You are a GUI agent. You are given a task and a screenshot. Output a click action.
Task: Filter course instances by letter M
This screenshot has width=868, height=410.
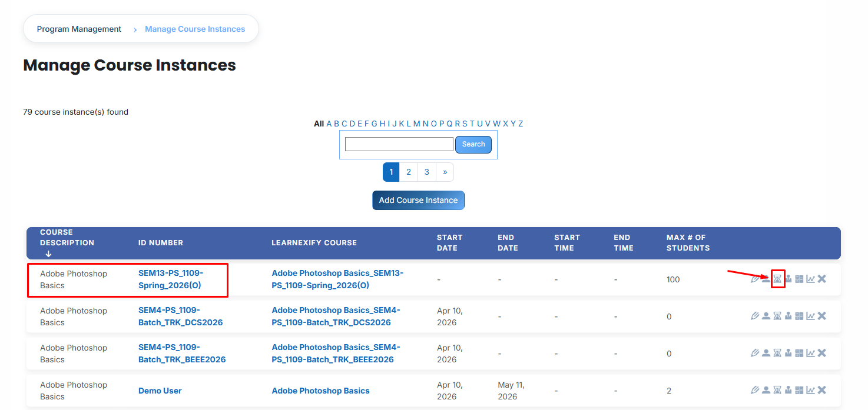[x=417, y=124]
